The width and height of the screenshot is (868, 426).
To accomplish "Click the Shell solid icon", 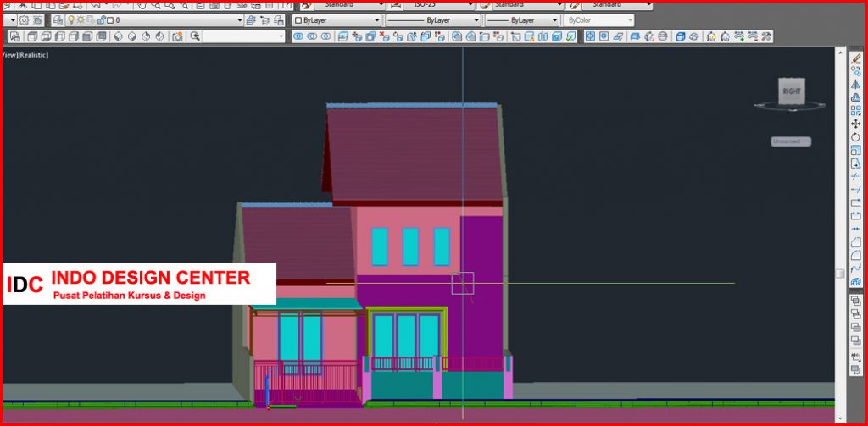I will (x=556, y=37).
